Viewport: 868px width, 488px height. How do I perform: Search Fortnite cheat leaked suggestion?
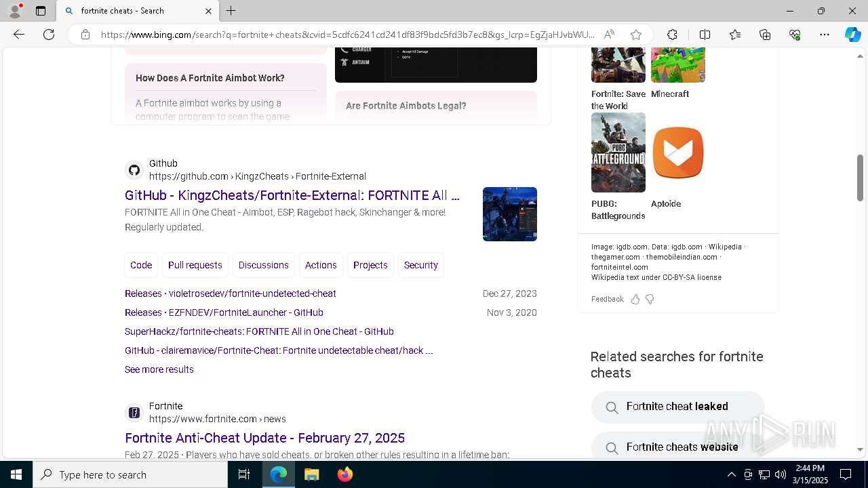click(x=678, y=407)
